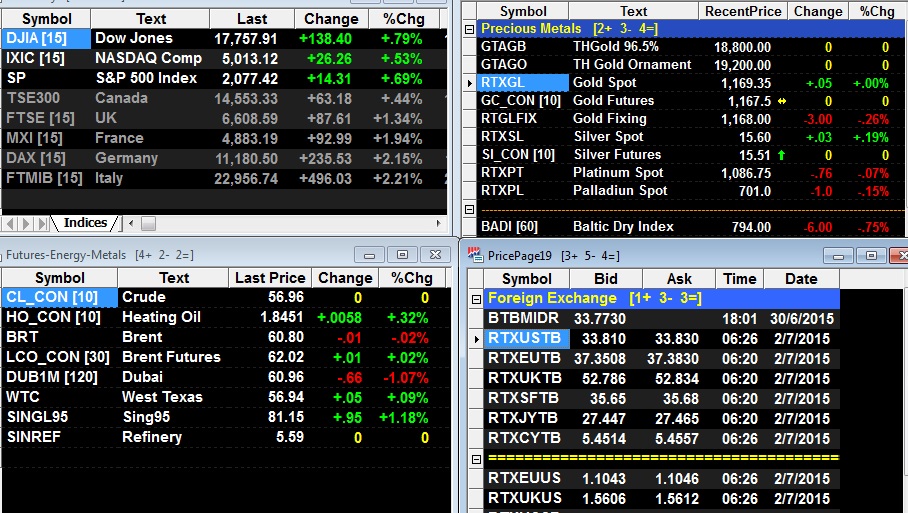
Task: Select DUB1M [120] Dubai row
Action: click(x=226, y=377)
